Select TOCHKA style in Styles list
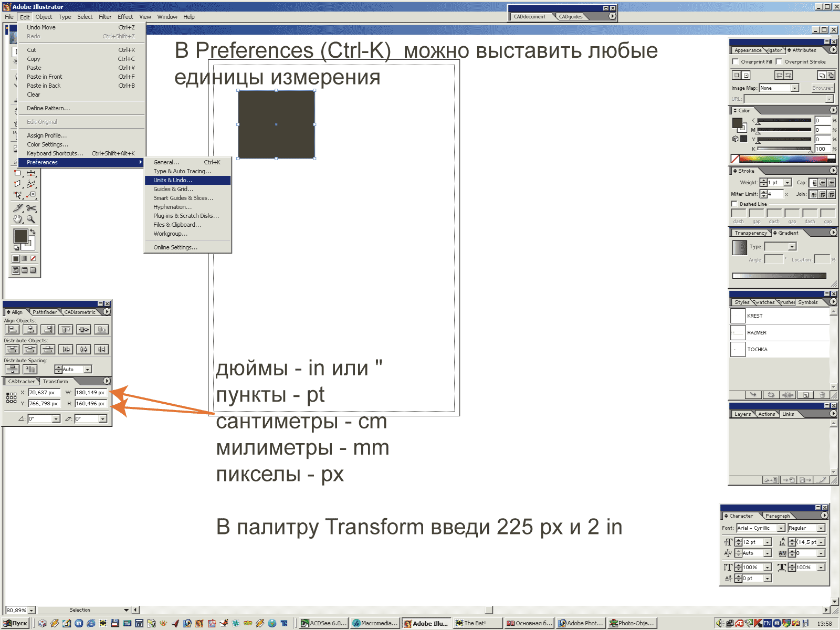The image size is (840, 630). 780,350
